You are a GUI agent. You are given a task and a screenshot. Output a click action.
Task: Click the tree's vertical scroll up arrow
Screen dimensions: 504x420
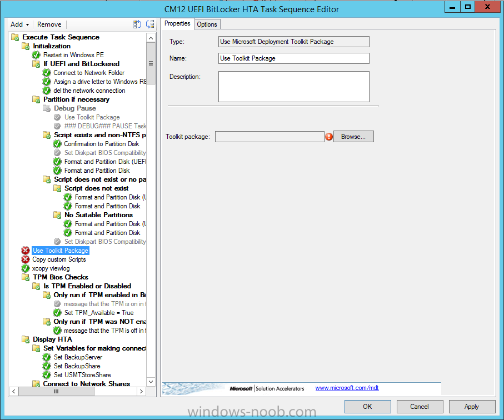click(x=151, y=38)
